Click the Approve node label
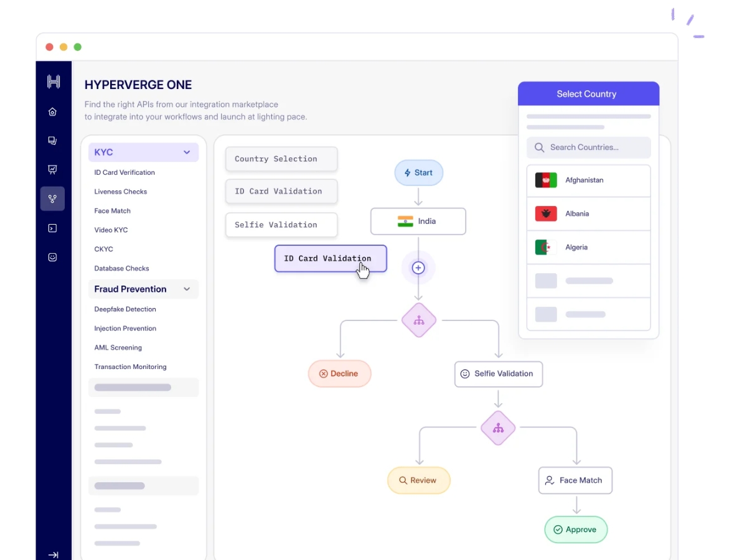The image size is (747, 560). pyautogui.click(x=581, y=530)
